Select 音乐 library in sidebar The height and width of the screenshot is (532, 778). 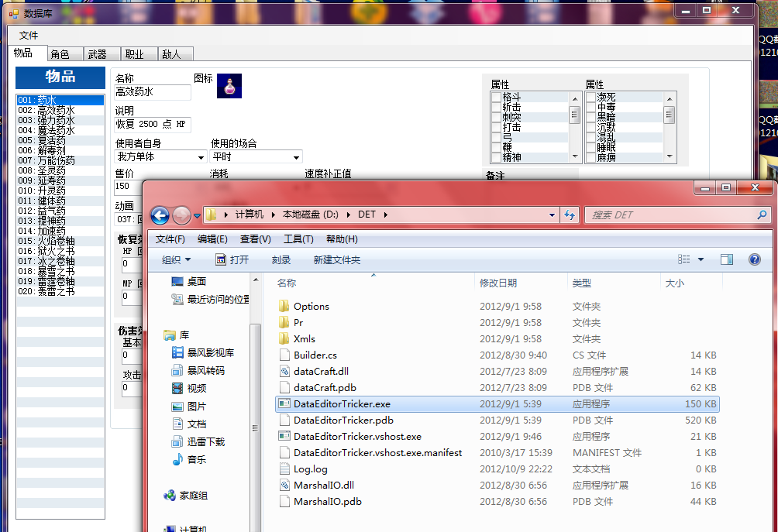pyautogui.click(x=189, y=460)
